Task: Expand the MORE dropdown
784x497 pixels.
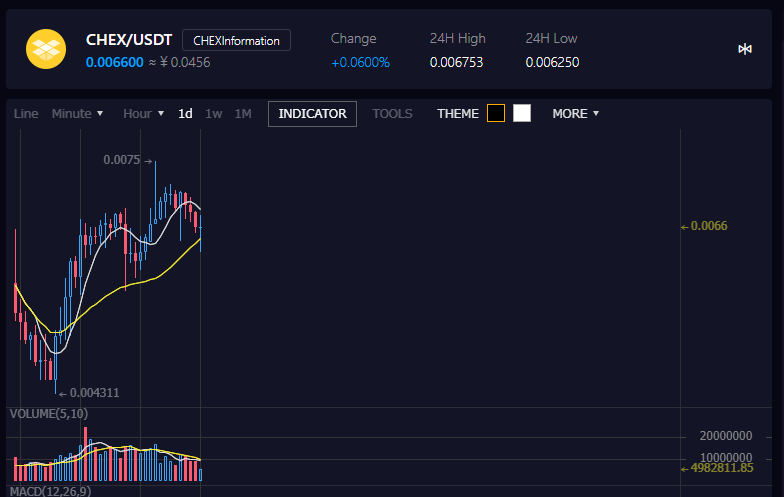Action: [x=575, y=114]
